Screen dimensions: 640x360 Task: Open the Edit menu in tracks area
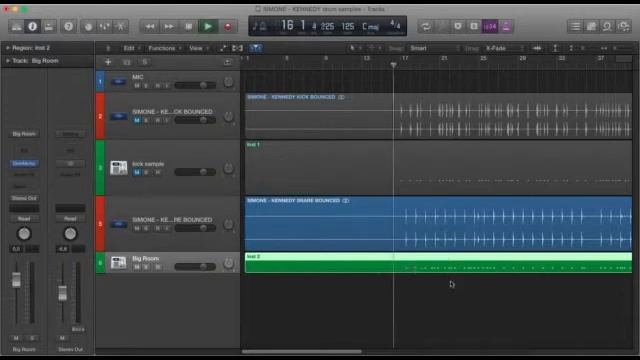pyautogui.click(x=131, y=48)
